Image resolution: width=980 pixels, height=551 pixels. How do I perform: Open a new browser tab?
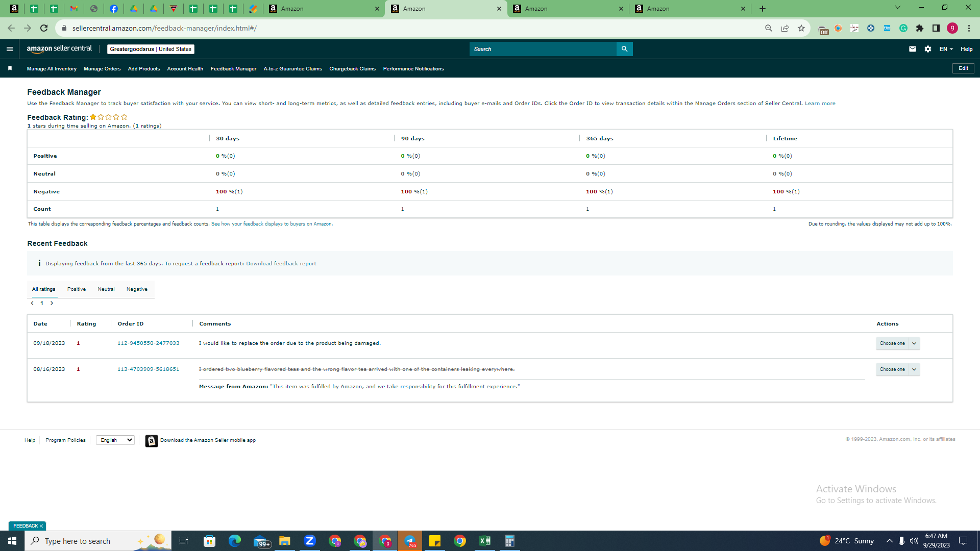[x=763, y=9]
